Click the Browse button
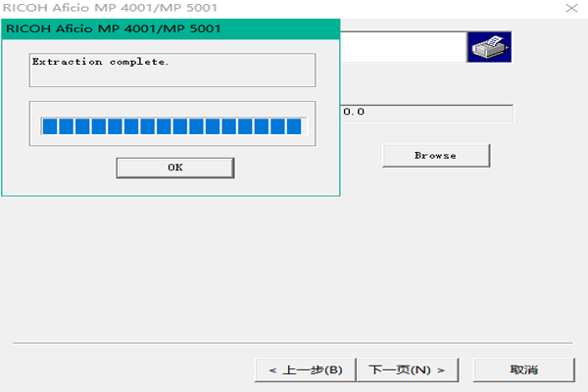Viewport: 588px width, 392px height. 436,156
